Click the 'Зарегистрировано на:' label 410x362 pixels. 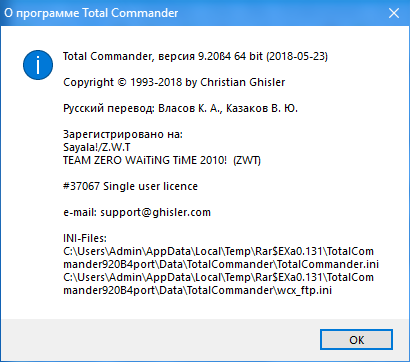[x=123, y=135]
